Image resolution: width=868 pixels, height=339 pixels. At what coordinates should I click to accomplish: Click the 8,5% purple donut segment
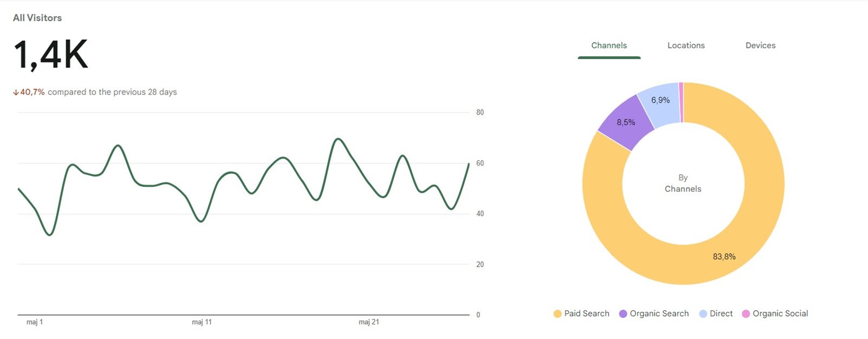(x=626, y=123)
